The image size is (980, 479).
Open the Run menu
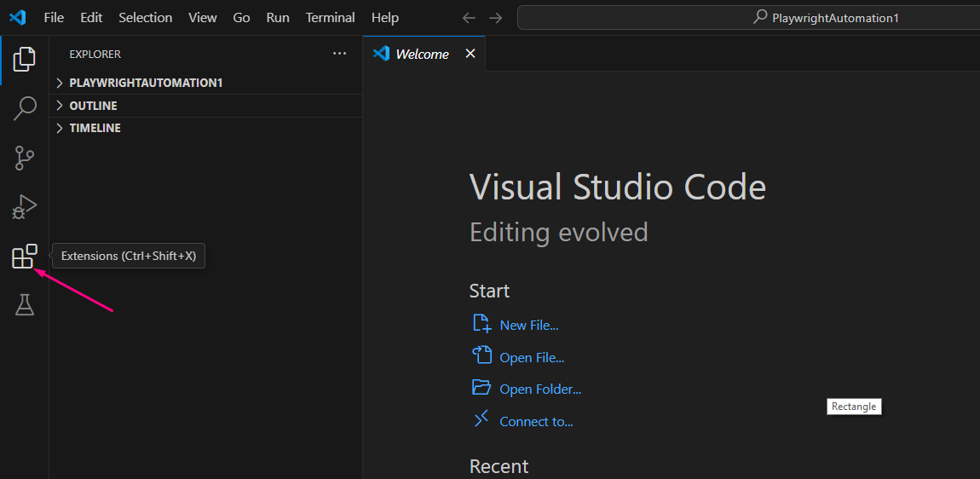pyautogui.click(x=278, y=18)
